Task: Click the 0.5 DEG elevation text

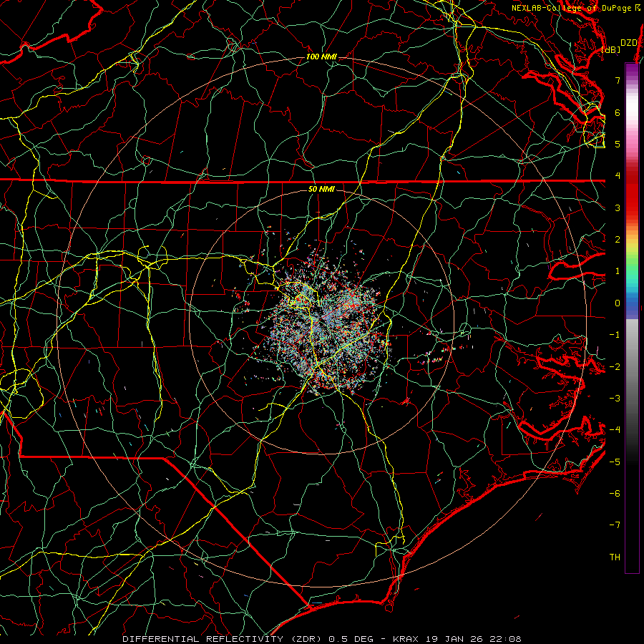Action: (351, 639)
